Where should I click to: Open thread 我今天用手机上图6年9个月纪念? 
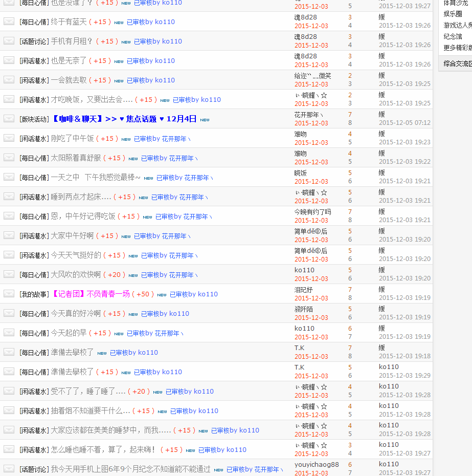(130, 469)
